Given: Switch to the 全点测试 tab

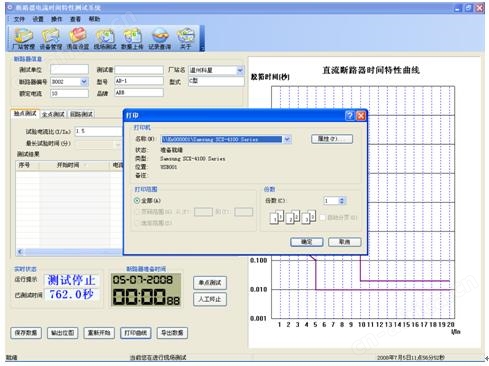Looking at the screenshot, I should (x=53, y=114).
